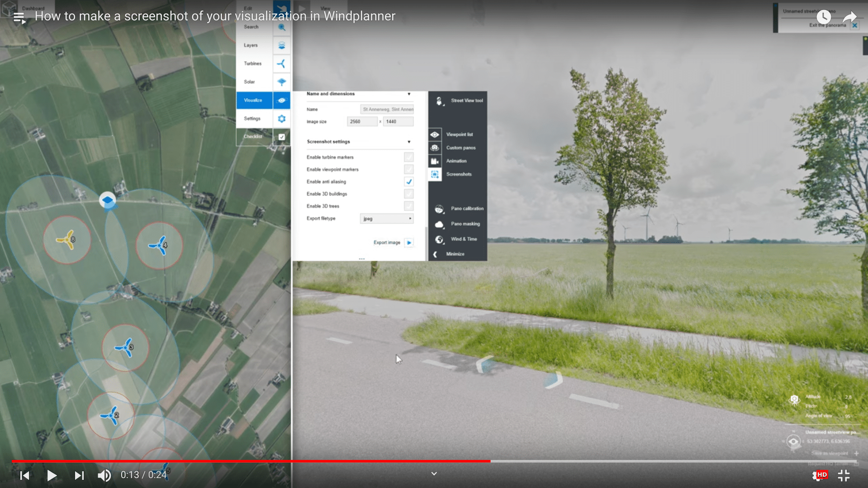Click the YouTube Share arrow icon
Viewport: 868px width, 488px height.
(x=850, y=17)
